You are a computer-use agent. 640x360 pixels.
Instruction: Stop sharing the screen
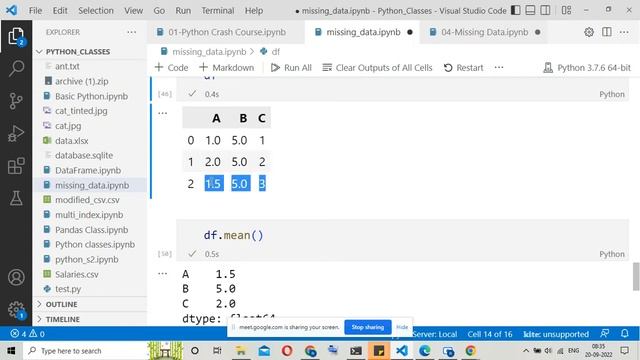tap(368, 327)
